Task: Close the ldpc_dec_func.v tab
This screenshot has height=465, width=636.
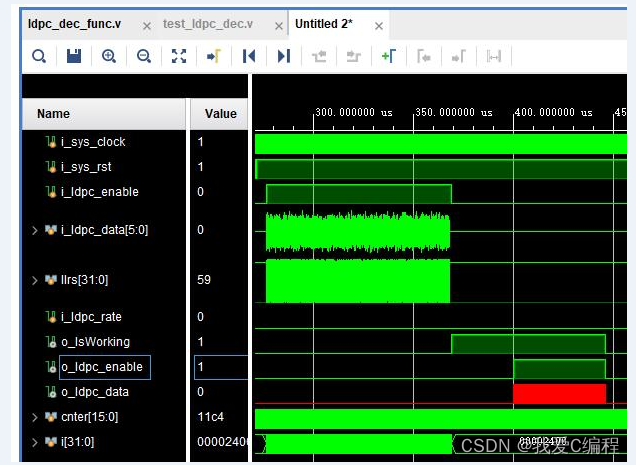Action: coord(147,25)
